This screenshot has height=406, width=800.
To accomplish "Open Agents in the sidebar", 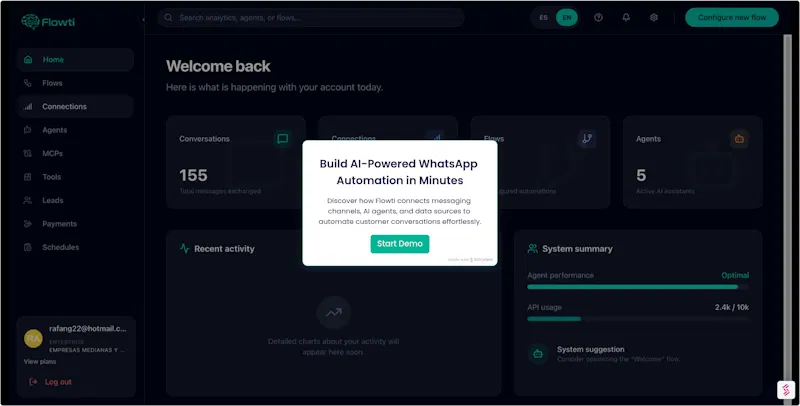I will click(x=75, y=130).
